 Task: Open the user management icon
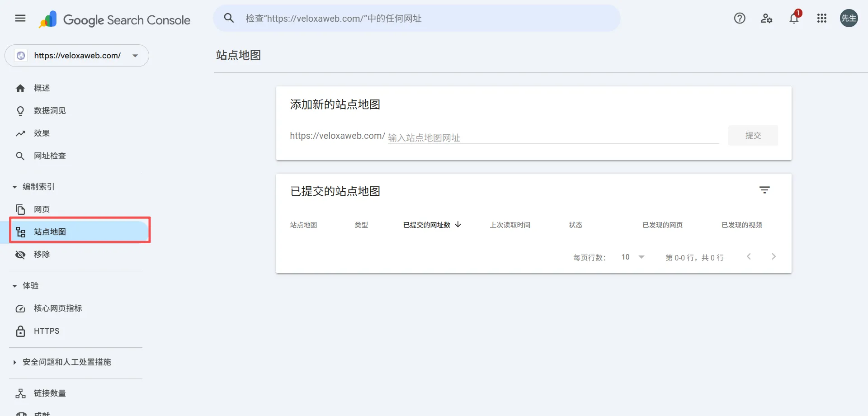click(767, 18)
